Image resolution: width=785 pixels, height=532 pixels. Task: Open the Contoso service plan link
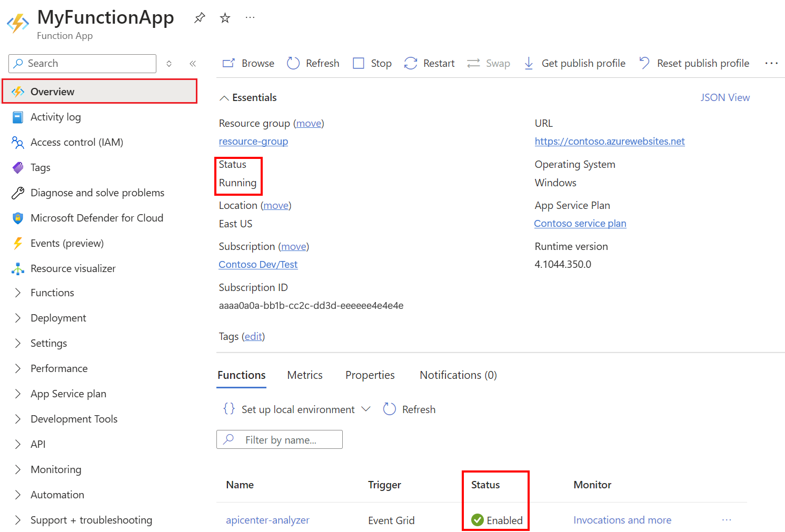coord(580,223)
